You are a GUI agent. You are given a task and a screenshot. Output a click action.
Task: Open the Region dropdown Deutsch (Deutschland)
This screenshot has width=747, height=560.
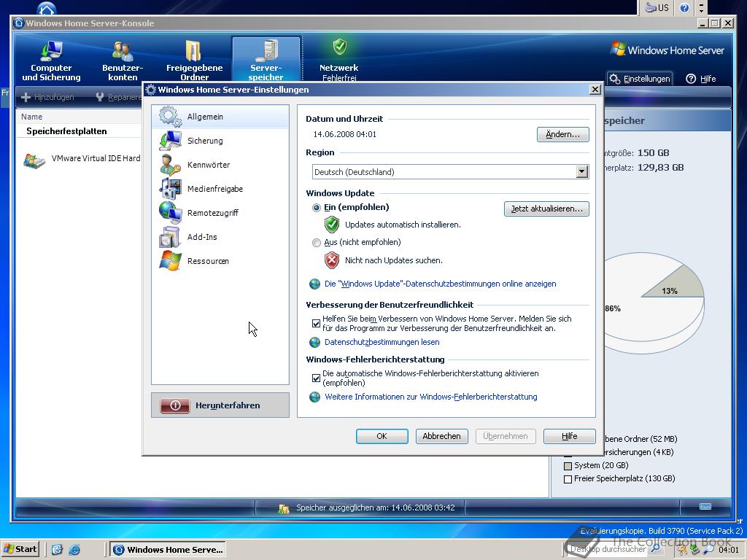point(450,172)
